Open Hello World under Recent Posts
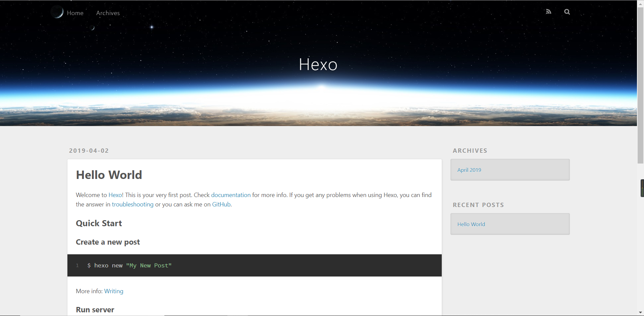644x316 pixels. [471, 224]
